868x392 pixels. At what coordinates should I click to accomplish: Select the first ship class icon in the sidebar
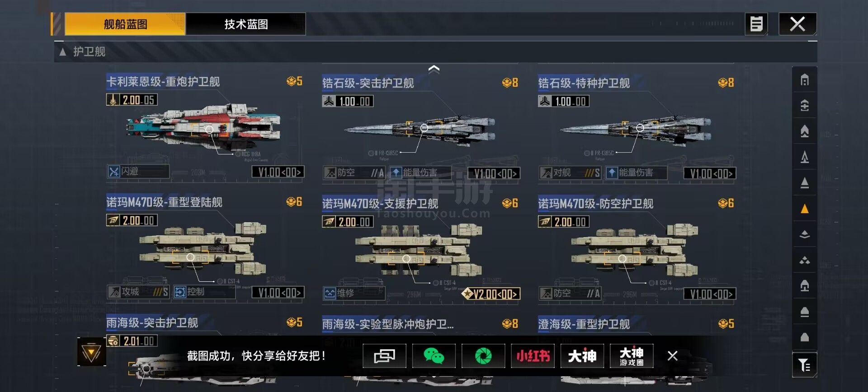tap(805, 80)
